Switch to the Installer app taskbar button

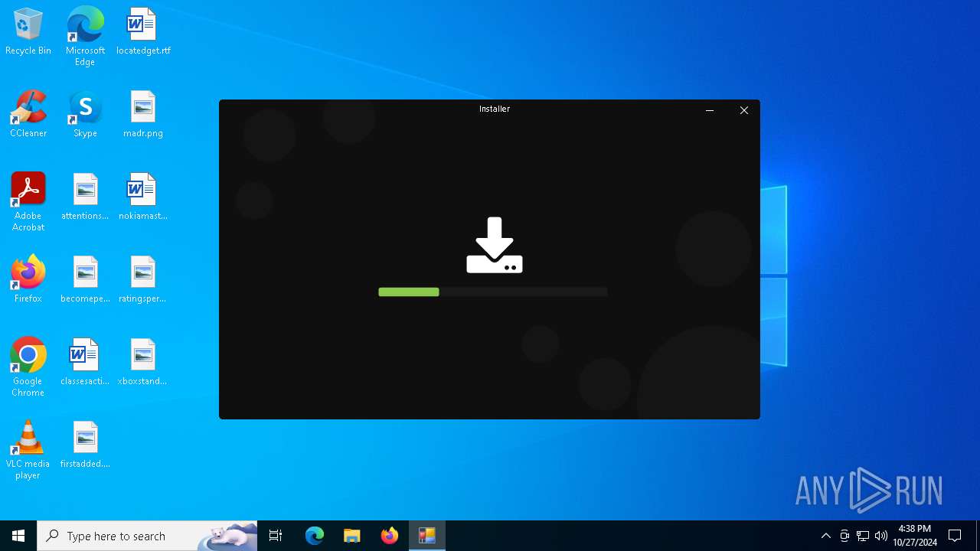[427, 536]
